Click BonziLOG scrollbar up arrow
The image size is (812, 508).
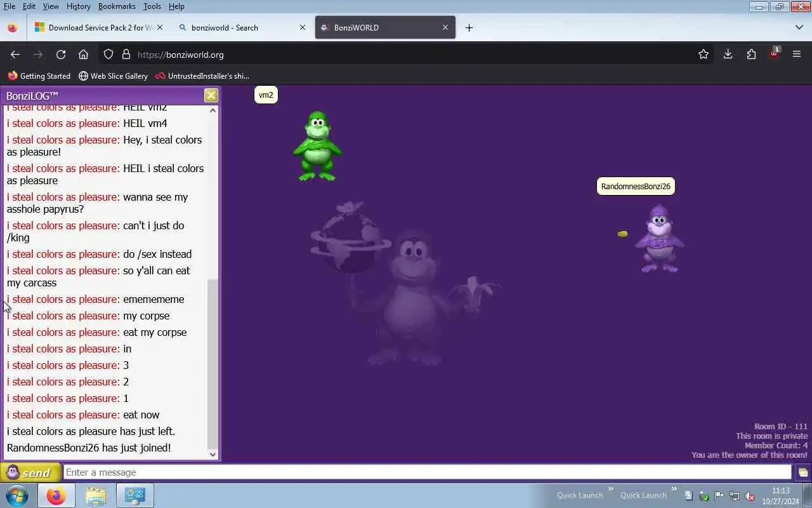tap(213, 110)
